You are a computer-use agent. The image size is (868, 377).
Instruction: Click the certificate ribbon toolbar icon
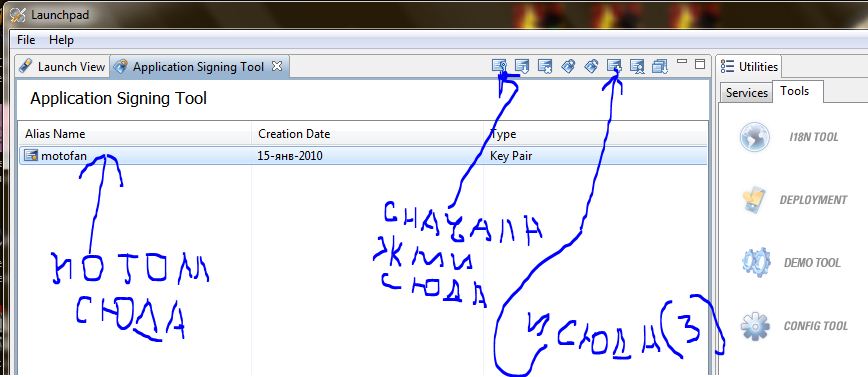tap(637, 66)
